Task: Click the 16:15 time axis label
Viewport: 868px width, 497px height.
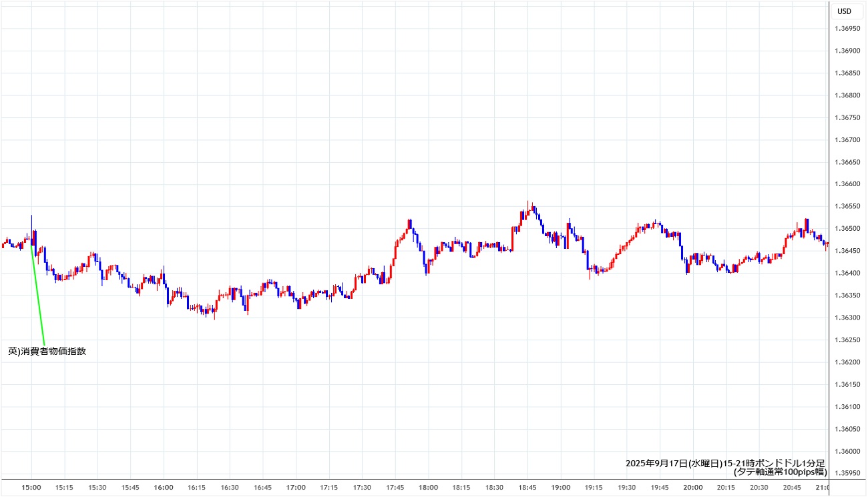Action: 196,488
